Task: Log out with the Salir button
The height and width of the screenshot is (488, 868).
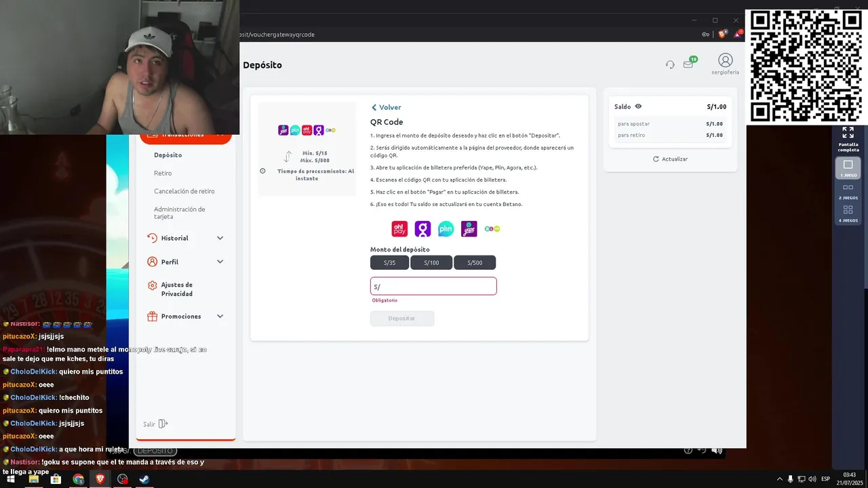Action: [155, 424]
